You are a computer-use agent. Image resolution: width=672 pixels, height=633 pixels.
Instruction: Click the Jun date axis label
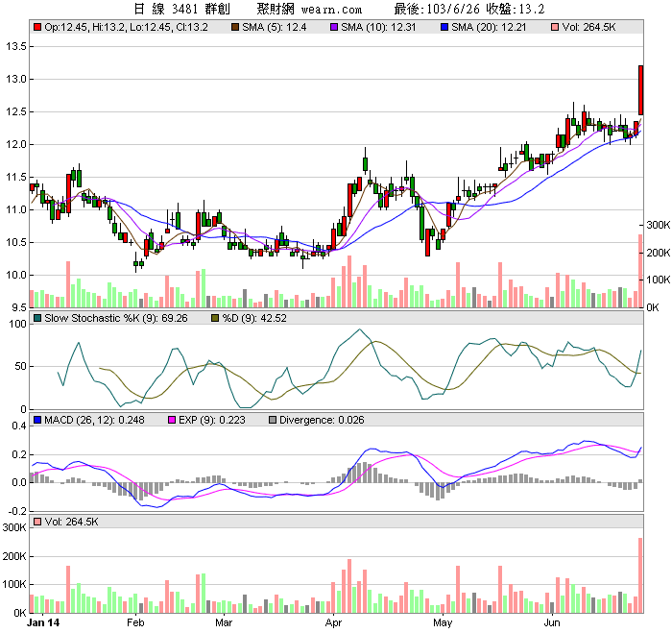552,622
